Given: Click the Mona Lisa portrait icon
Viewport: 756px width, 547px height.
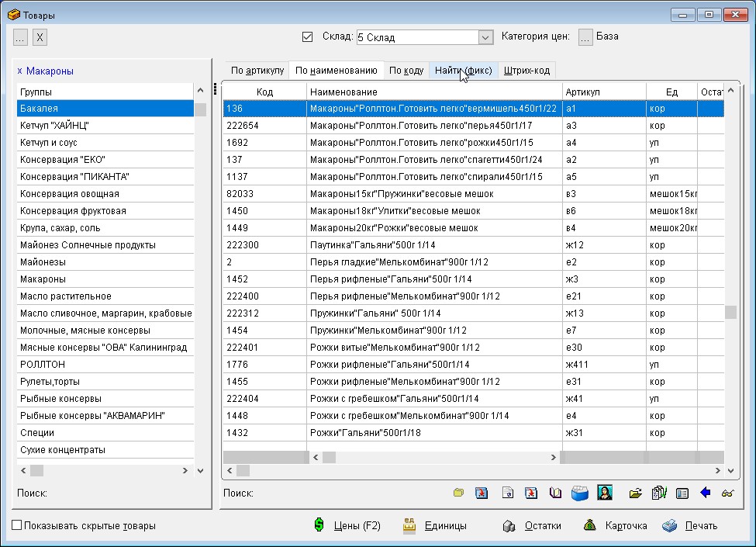Looking at the screenshot, I should (x=606, y=493).
